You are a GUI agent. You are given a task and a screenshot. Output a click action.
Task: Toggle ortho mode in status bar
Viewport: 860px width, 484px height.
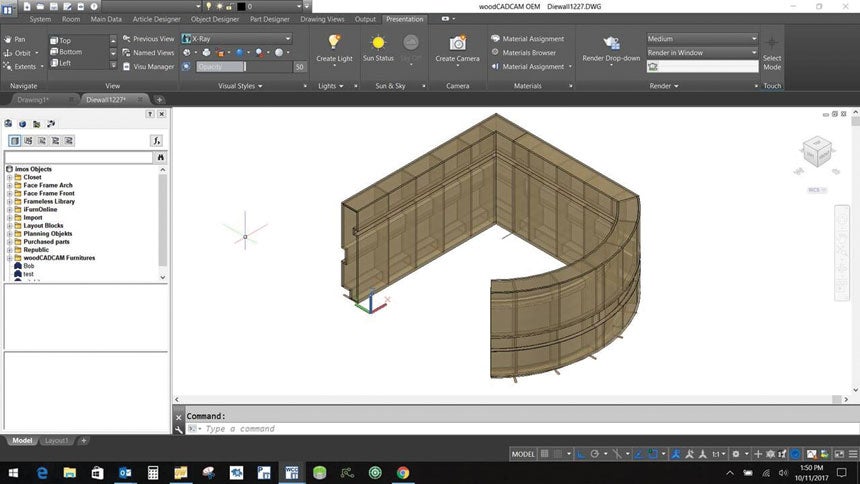tap(581, 454)
